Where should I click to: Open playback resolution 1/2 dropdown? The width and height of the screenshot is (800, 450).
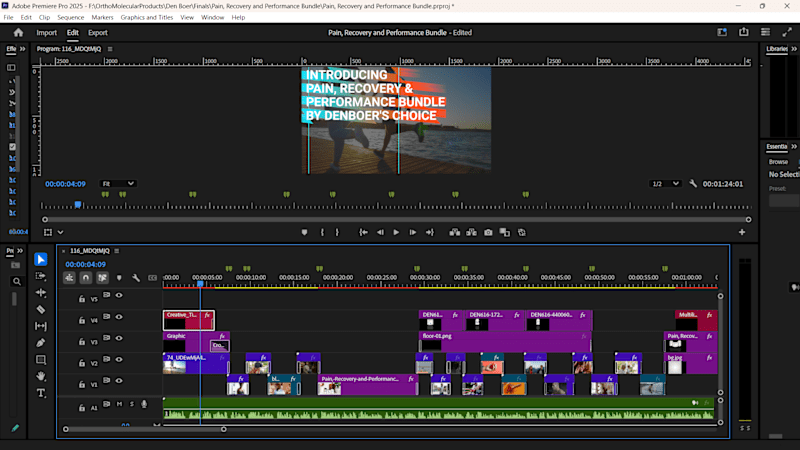(x=665, y=184)
